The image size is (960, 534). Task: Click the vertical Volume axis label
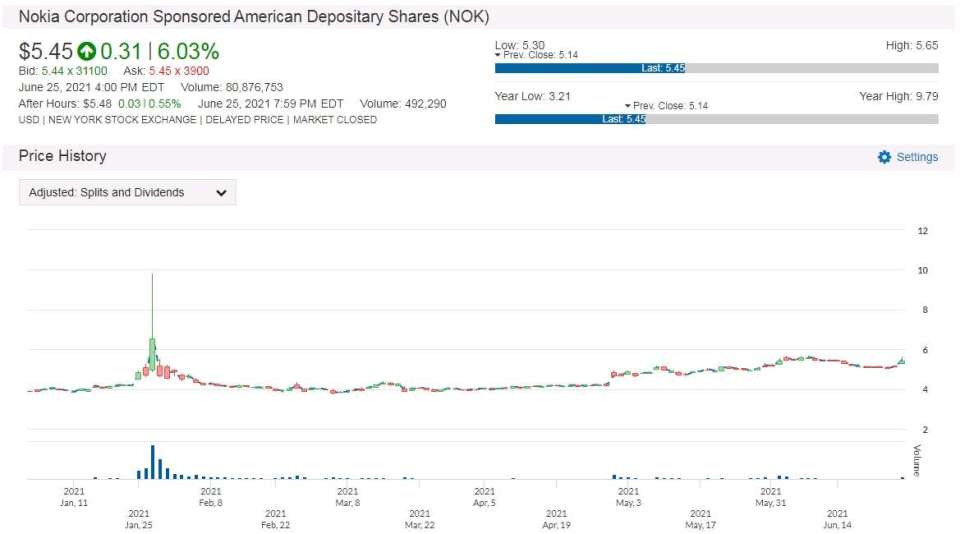(915, 460)
